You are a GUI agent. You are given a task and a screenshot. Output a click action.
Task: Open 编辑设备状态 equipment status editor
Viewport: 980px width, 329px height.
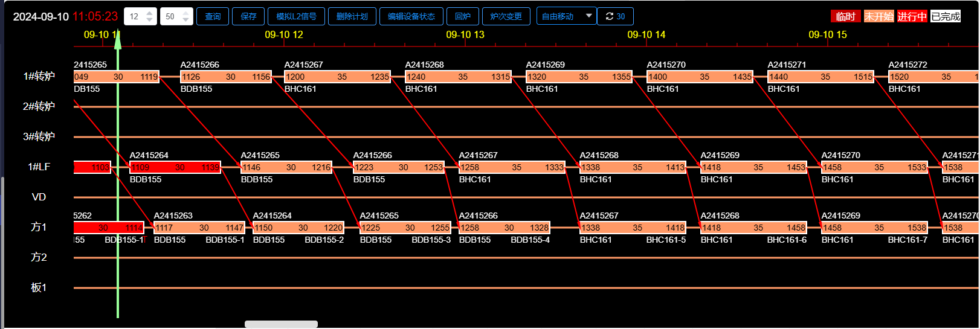[411, 16]
